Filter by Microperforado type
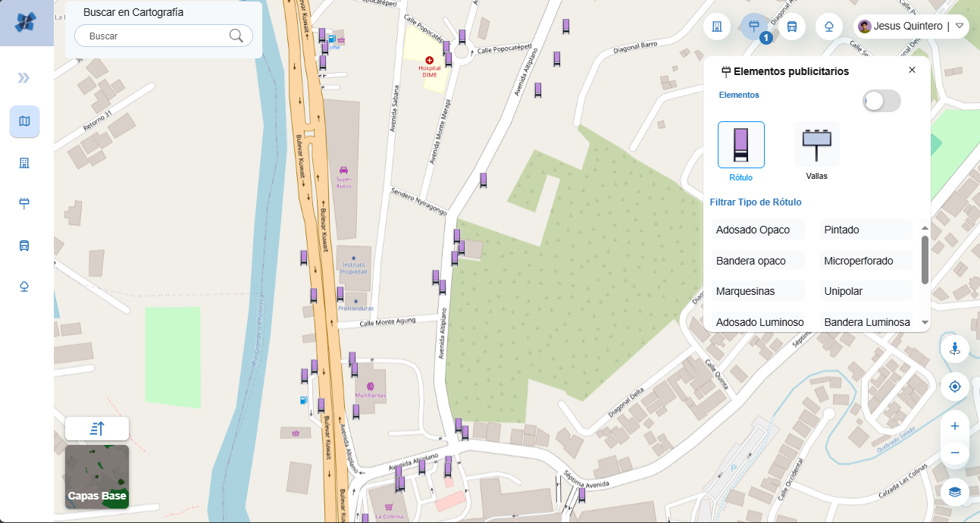Image resolution: width=980 pixels, height=523 pixels. (x=865, y=261)
